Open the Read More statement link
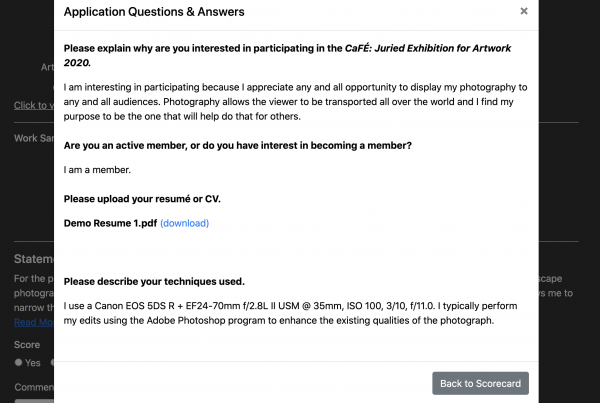Viewport: 600px width, 403px height. pos(34,322)
